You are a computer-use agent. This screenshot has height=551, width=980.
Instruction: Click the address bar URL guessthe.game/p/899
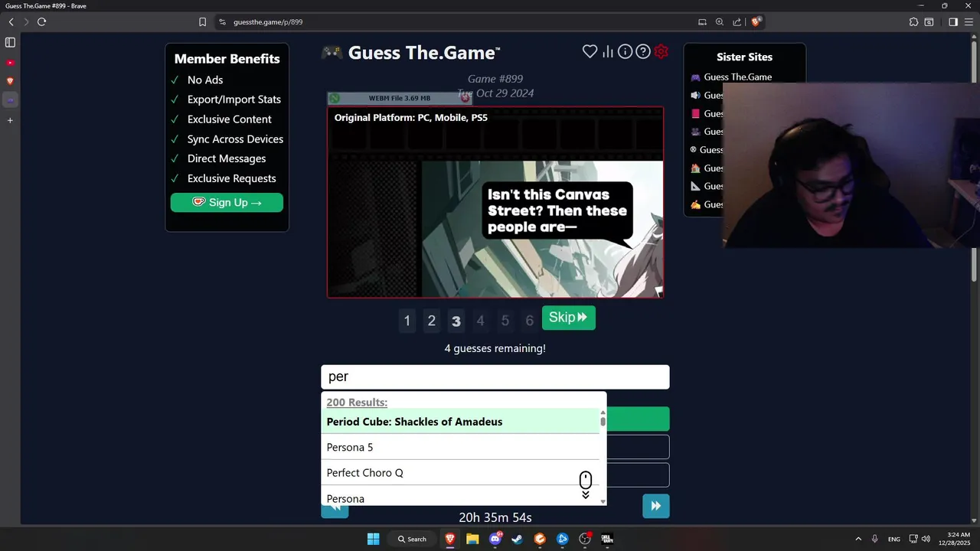[x=268, y=22]
